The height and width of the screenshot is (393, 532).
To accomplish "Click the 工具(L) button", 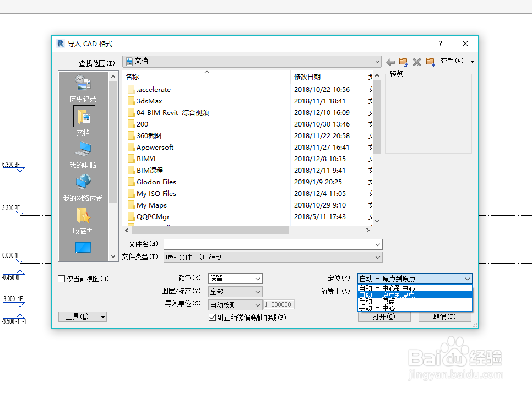I will [x=78, y=316].
